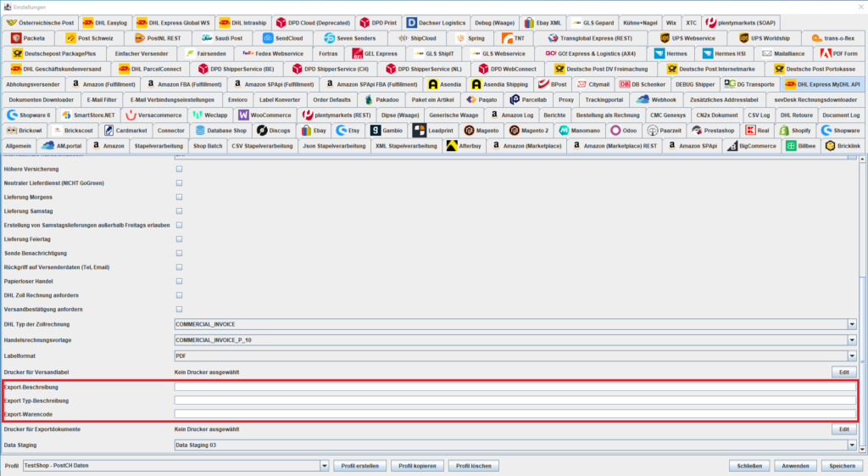Open the Shopware 6 icon

pos(12,115)
